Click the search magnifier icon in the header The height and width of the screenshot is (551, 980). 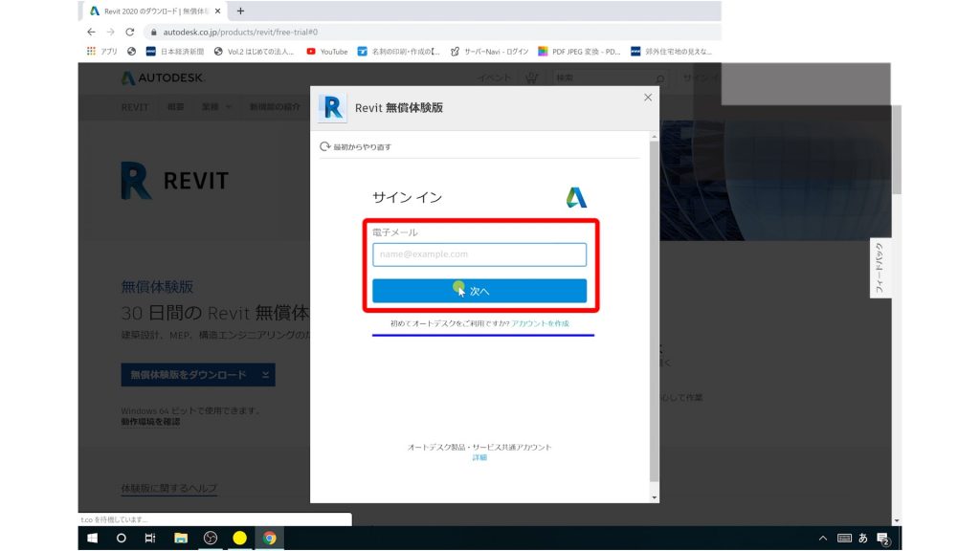(660, 78)
